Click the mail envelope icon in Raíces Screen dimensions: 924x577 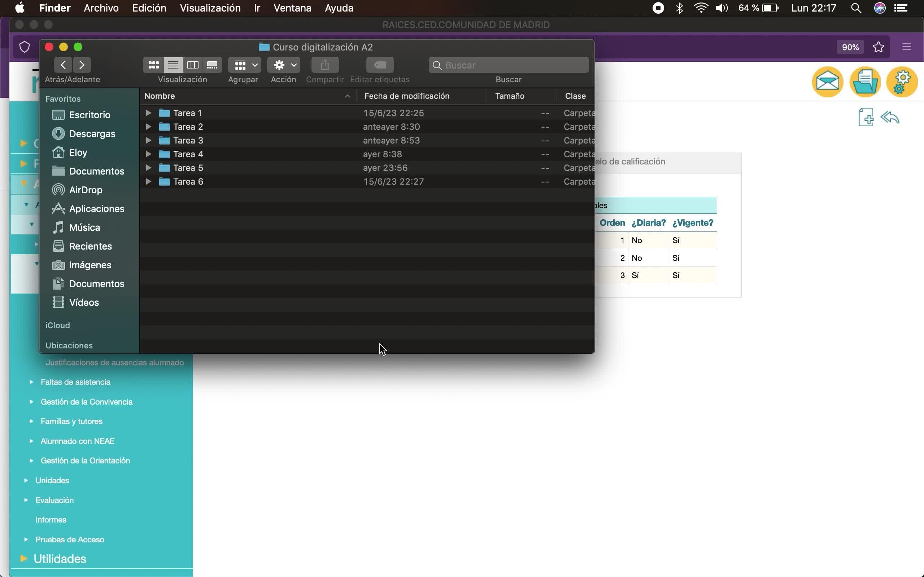[827, 82]
